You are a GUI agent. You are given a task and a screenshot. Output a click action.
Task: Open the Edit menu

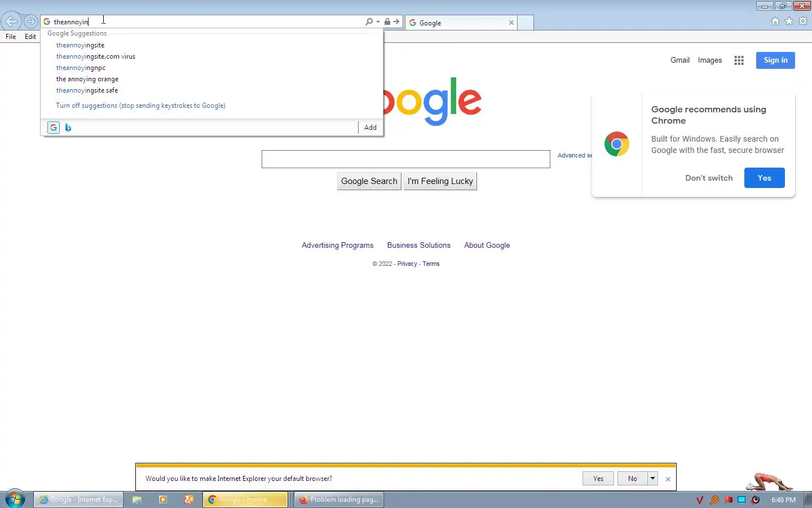[x=30, y=37]
